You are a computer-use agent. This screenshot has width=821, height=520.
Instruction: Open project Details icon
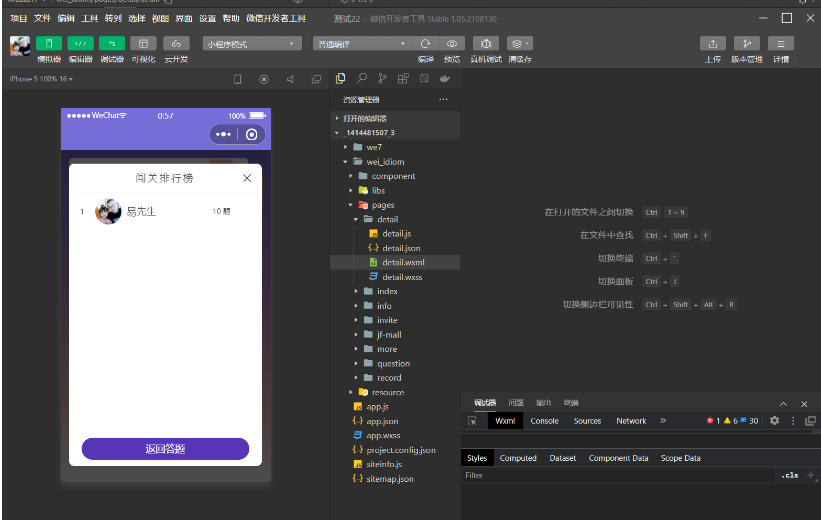click(781, 43)
